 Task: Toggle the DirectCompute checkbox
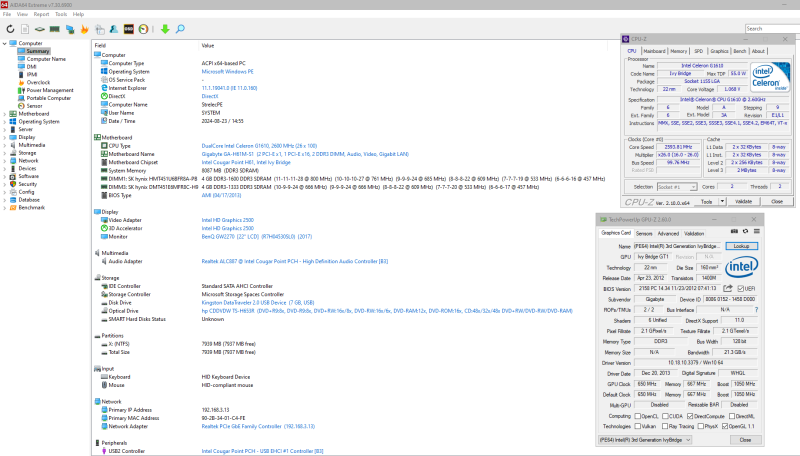click(690, 416)
